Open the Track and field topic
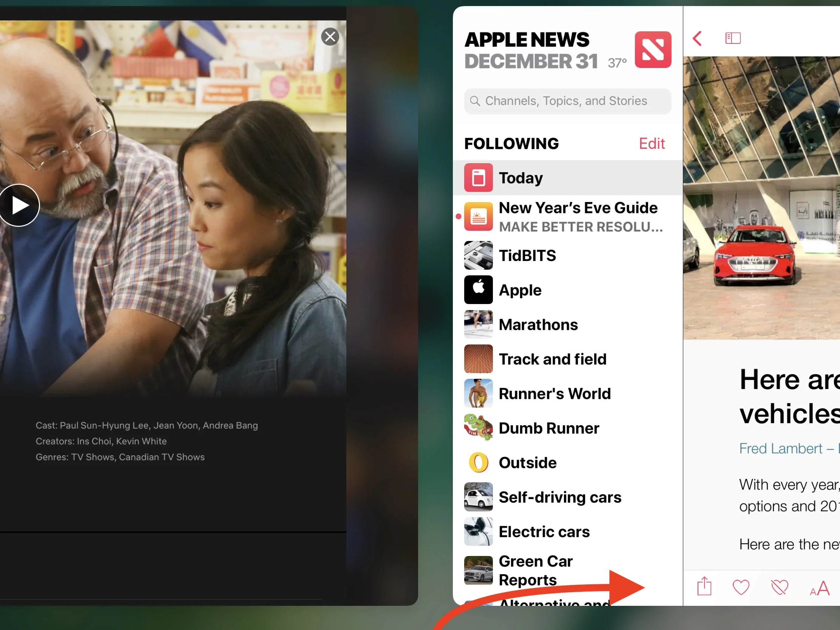Viewport: 840px width, 630px height. (567, 359)
